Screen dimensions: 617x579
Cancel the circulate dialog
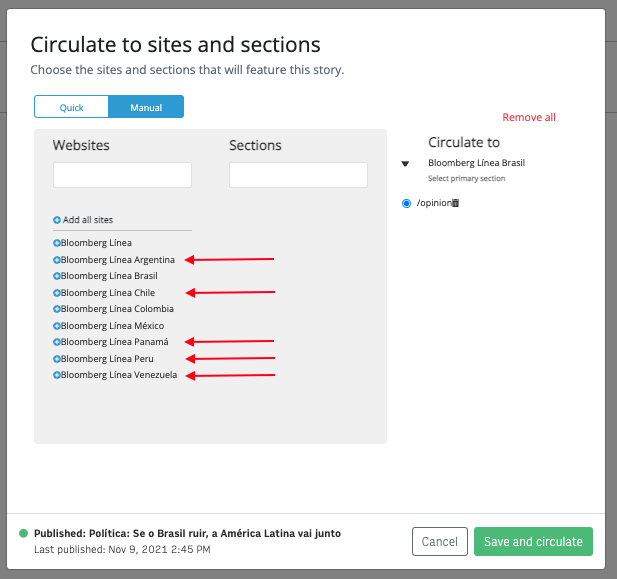(x=440, y=542)
